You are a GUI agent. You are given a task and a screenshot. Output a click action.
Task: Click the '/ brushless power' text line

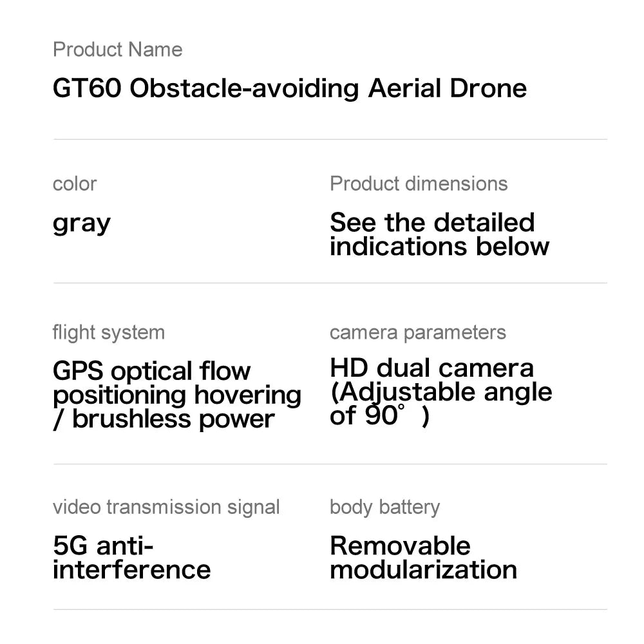(x=164, y=419)
